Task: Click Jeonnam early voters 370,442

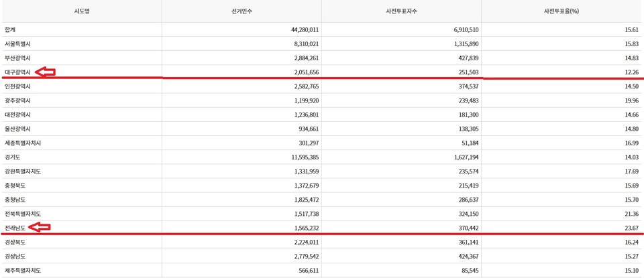Action: pos(469,228)
